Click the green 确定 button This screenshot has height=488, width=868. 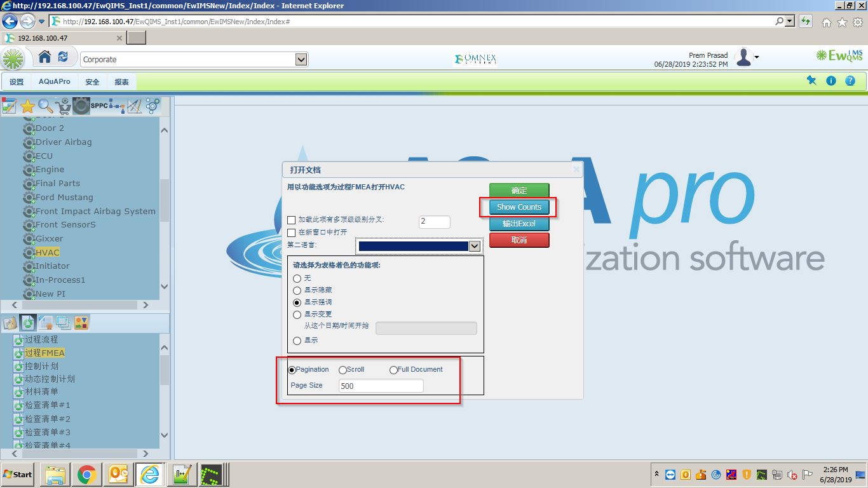(x=519, y=191)
